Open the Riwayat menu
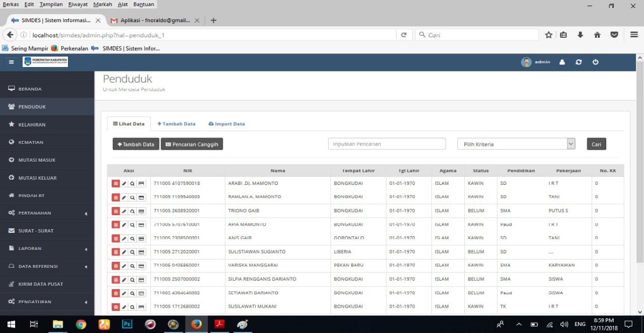Viewport: 644px width, 333px height. (78, 4)
